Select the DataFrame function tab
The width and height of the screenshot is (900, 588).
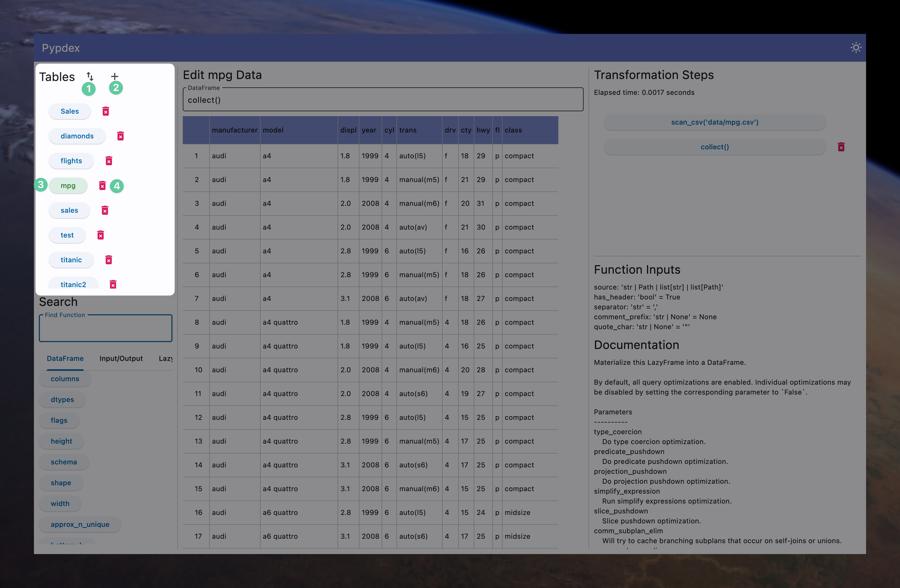(x=65, y=358)
